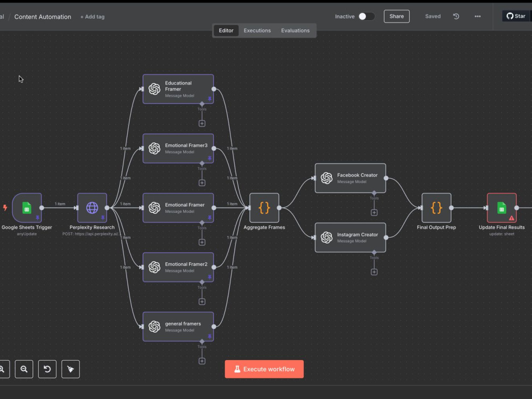The height and width of the screenshot is (399, 532).
Task: Select the Emotional Framer node
Action: pyautogui.click(x=178, y=207)
